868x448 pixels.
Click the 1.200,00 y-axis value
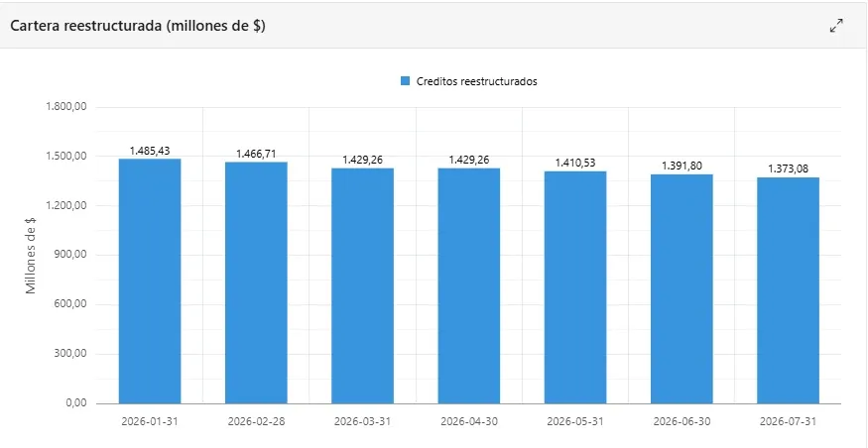click(x=67, y=206)
